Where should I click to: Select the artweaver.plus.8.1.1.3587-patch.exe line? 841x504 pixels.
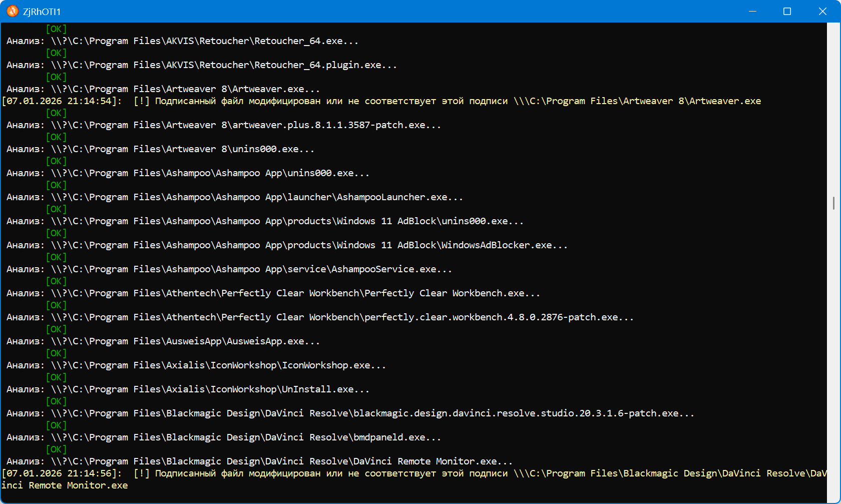point(223,125)
